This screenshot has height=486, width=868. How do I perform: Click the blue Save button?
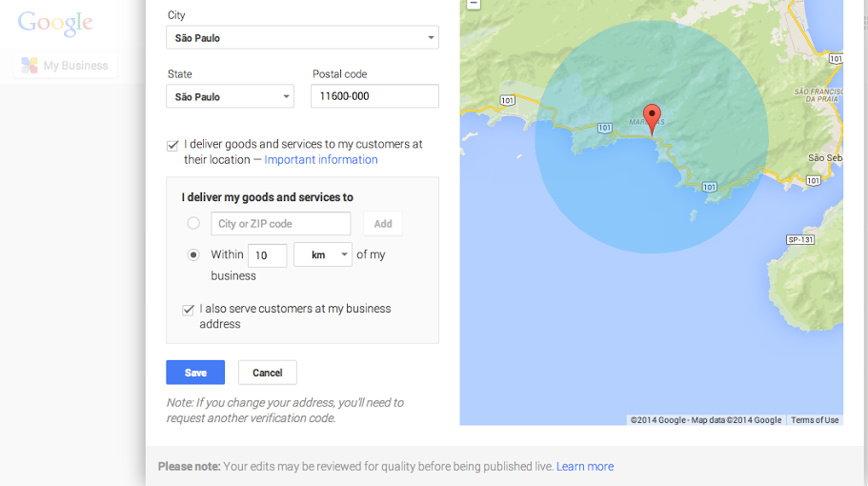tap(195, 373)
